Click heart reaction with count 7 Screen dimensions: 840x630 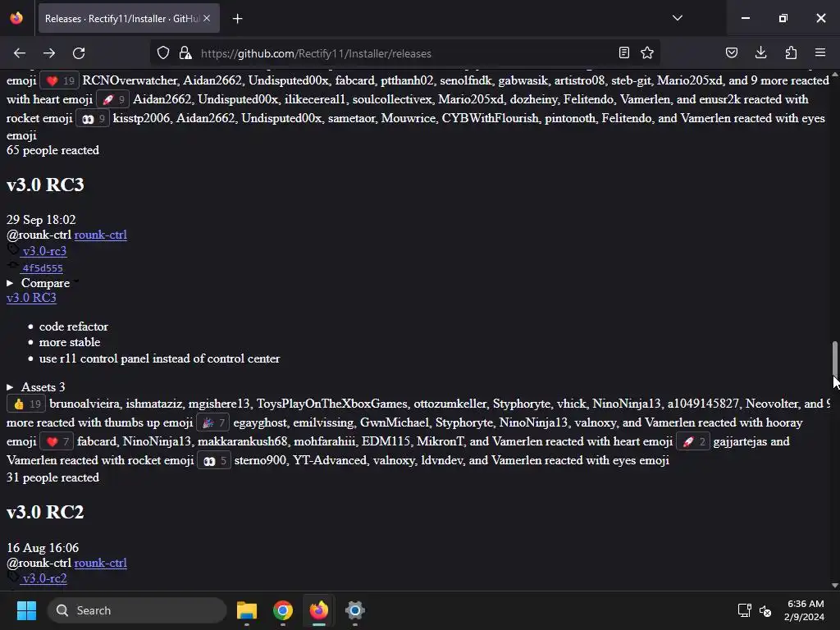pyautogui.click(x=57, y=442)
